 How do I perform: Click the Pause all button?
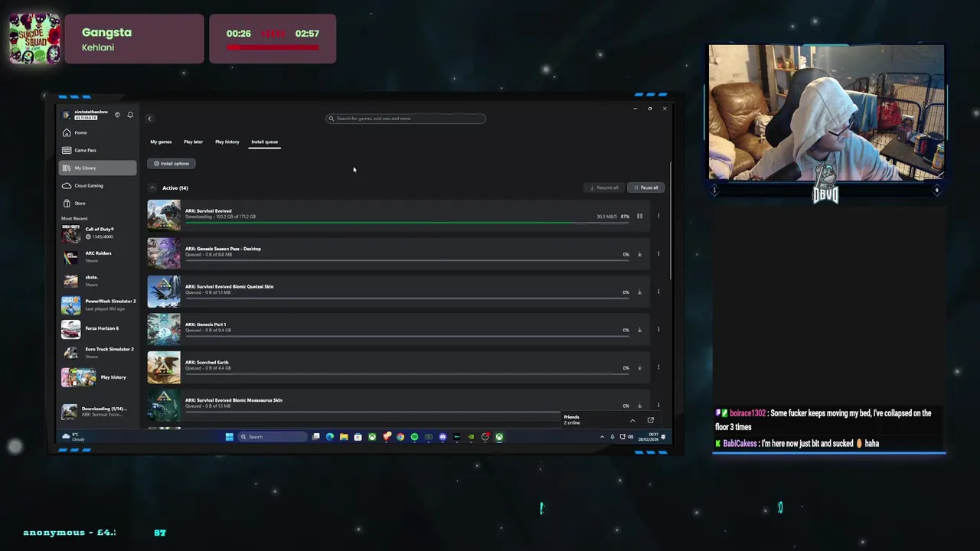(x=645, y=187)
